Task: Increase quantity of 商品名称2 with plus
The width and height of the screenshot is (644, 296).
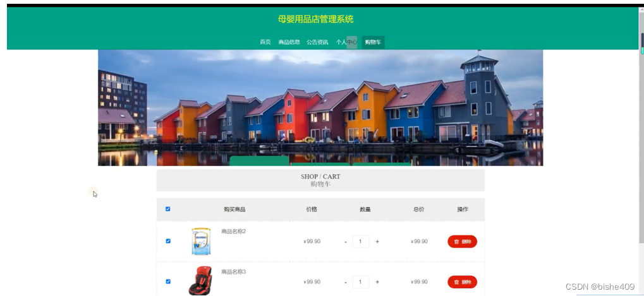Action: tap(377, 242)
